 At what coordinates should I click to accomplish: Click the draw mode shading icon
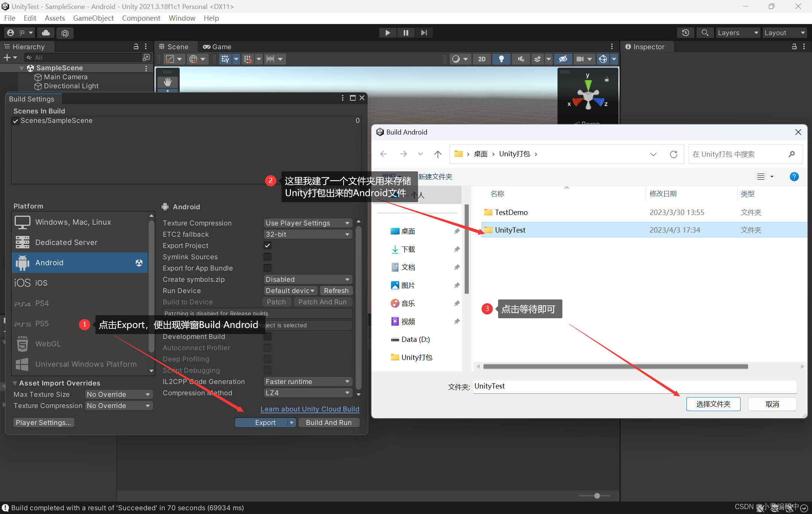point(456,59)
